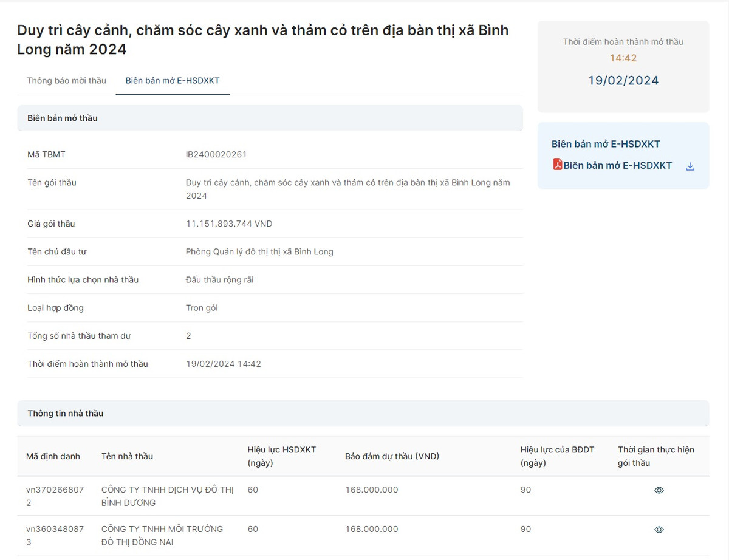The image size is (729, 560).
Task: Click the Mã định danh column header
Action: point(53,456)
